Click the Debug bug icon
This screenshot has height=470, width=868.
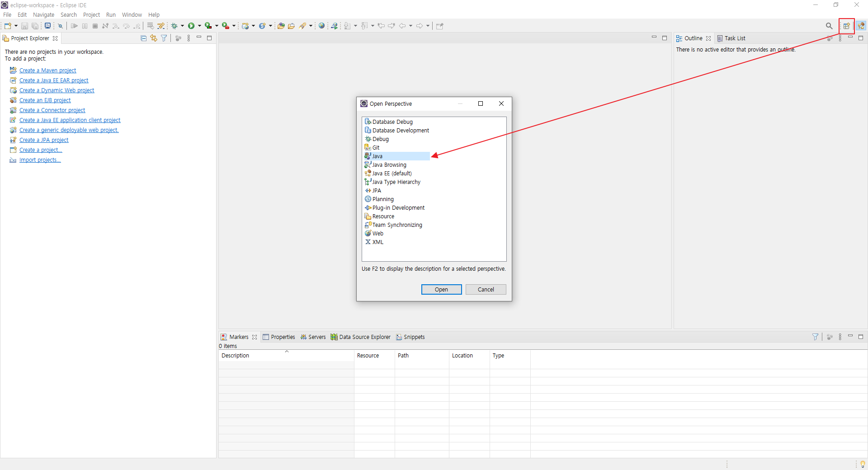(174, 26)
